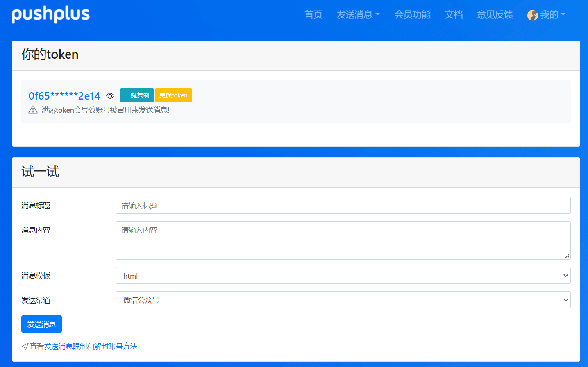The height and width of the screenshot is (367, 588).
Task: Open the 消息模板 template dropdown
Action: pyautogui.click(x=343, y=275)
